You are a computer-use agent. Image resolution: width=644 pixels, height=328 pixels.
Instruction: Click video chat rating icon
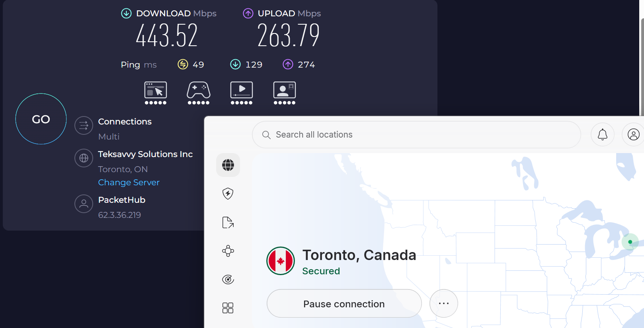(285, 90)
